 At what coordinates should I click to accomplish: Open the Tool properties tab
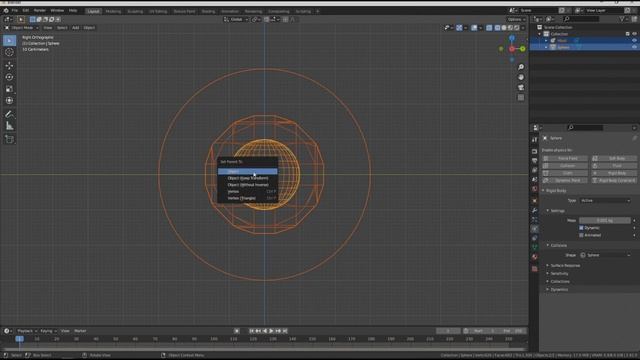coord(534,140)
